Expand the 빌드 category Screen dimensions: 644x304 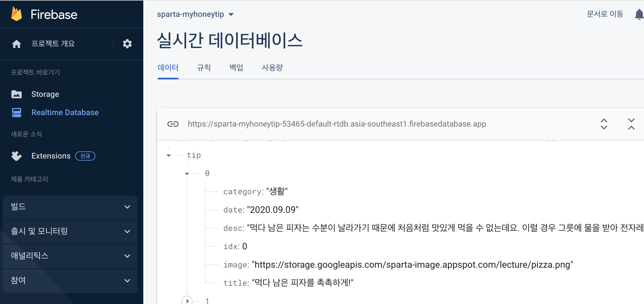(x=70, y=207)
